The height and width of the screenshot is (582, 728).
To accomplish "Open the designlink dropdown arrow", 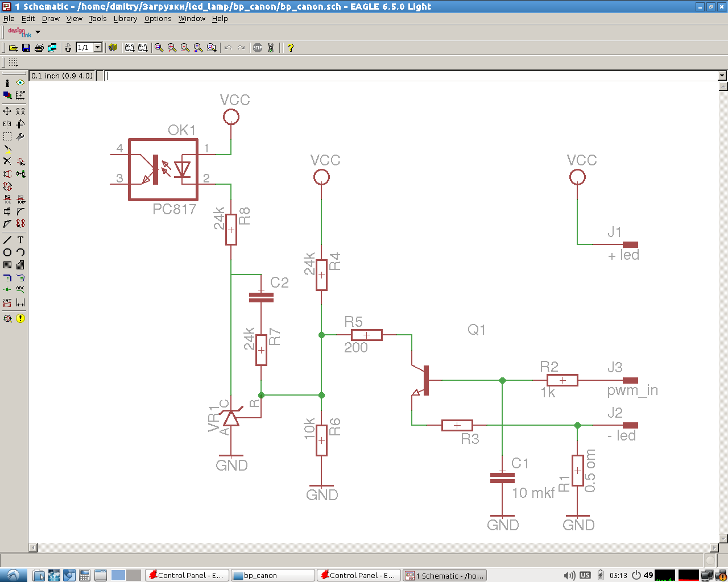I will point(38,32).
